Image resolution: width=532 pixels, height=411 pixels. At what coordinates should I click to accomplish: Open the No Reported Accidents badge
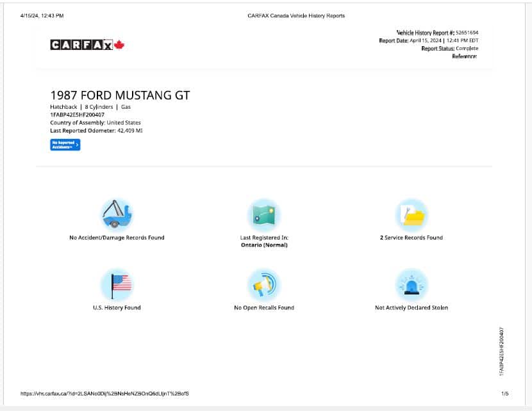click(65, 145)
